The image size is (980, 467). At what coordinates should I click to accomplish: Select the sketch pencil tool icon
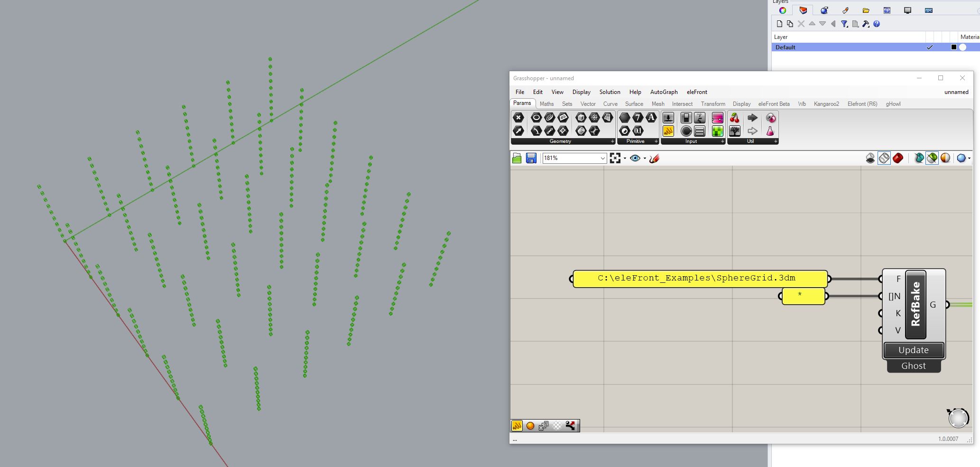655,159
